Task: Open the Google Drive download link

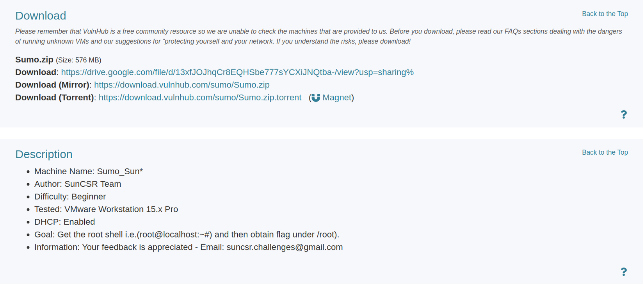Action: pos(237,72)
